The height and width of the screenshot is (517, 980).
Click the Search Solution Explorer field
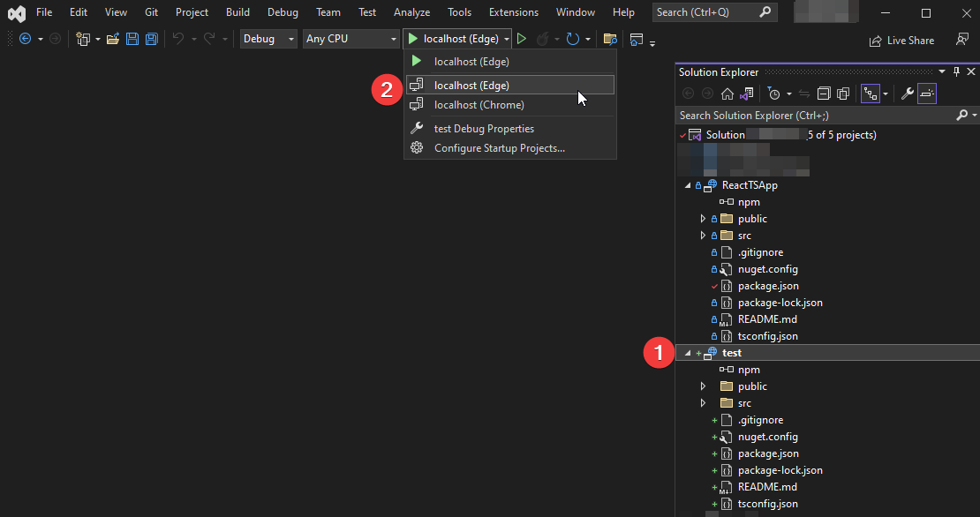(x=816, y=115)
